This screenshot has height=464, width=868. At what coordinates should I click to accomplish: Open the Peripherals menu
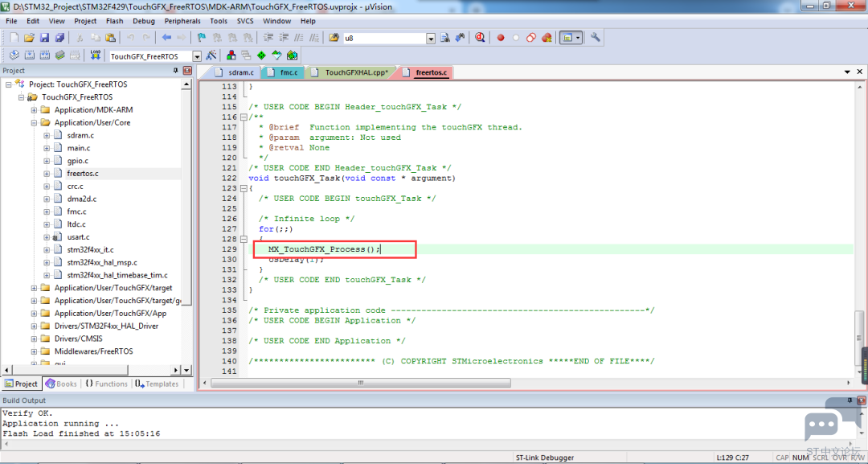182,21
